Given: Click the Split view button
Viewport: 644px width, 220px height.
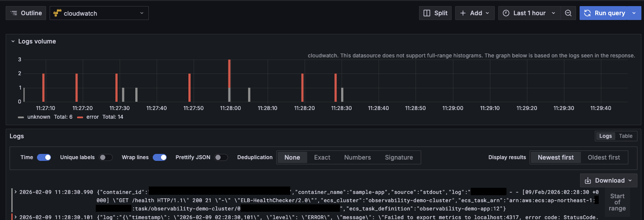Looking at the screenshot, I should point(436,13).
